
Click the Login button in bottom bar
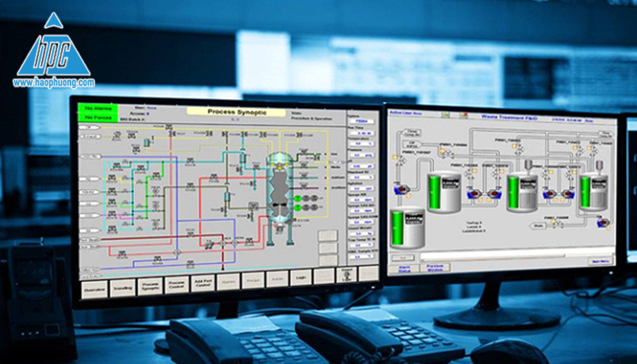300,277
